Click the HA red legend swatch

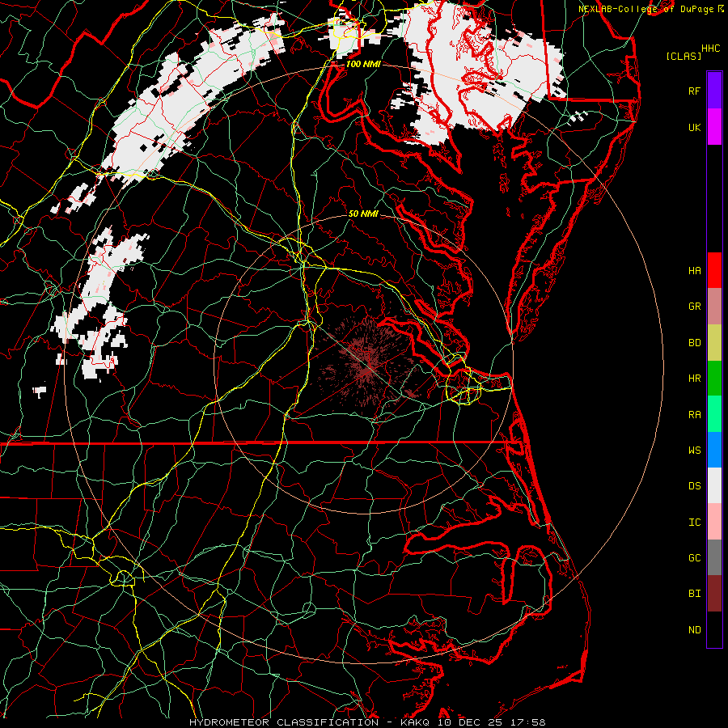(714, 270)
